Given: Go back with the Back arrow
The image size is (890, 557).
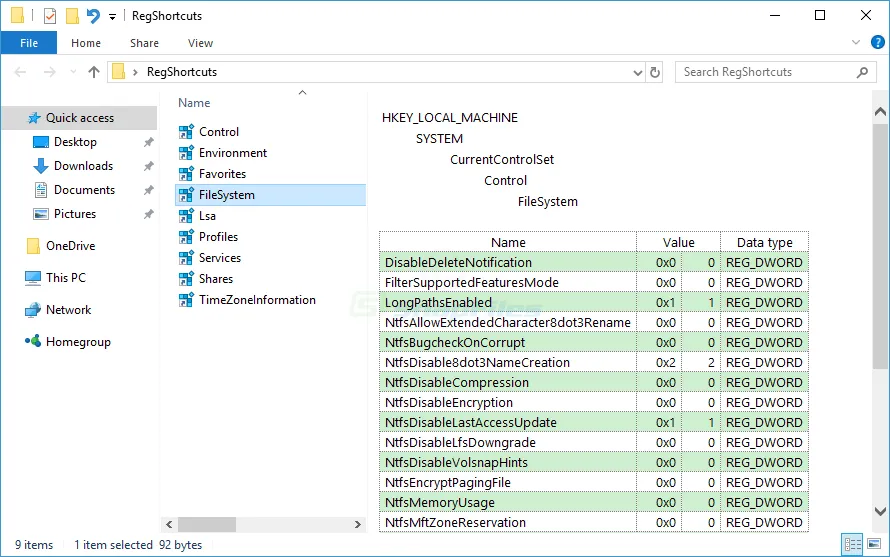Looking at the screenshot, I should click(20, 72).
